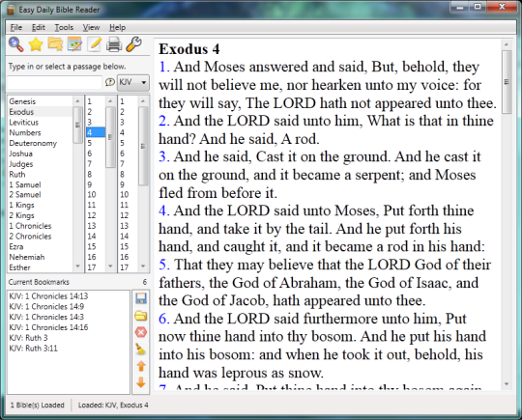Click the passage text input field
Screen dimensions: 522x420
[x=54, y=82]
